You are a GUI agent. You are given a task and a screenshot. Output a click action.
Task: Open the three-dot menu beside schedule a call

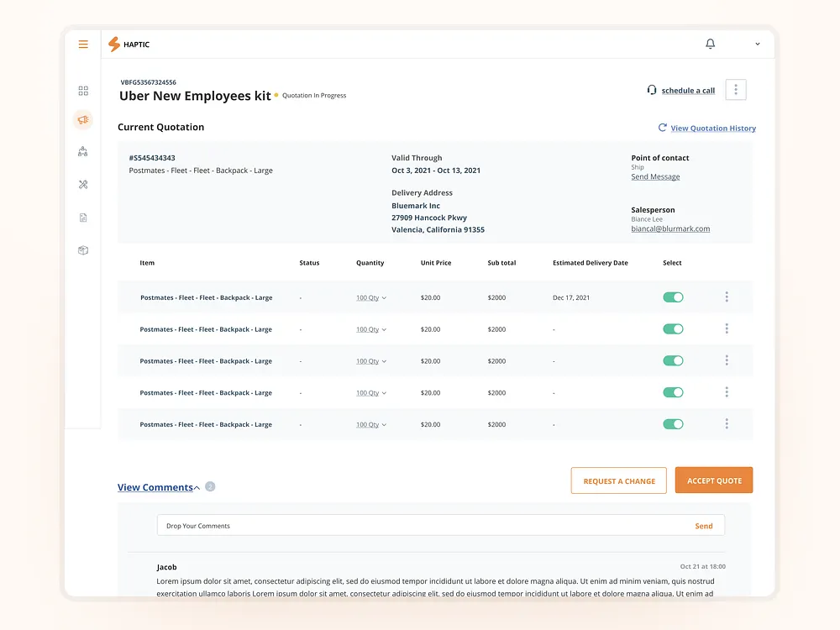point(735,90)
